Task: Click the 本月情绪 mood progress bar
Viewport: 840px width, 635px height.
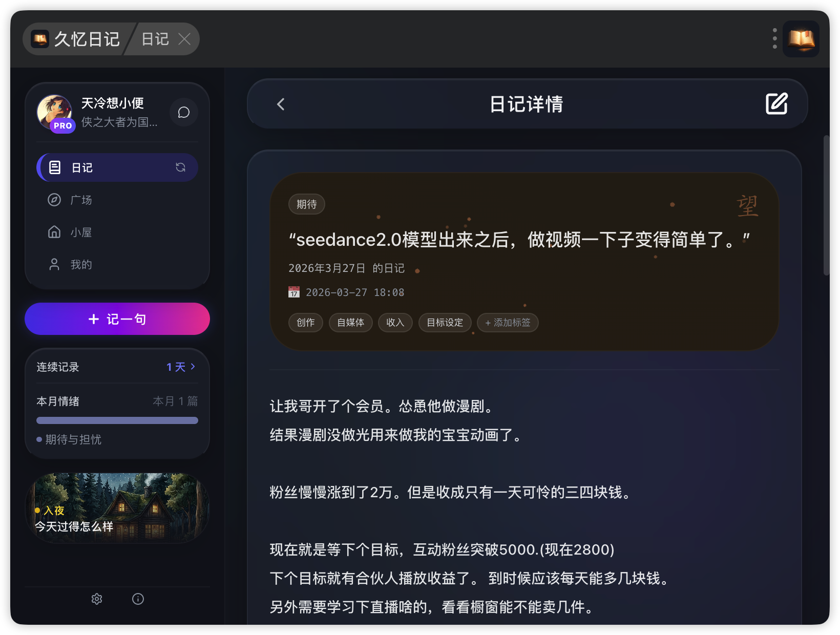Action: (x=117, y=420)
